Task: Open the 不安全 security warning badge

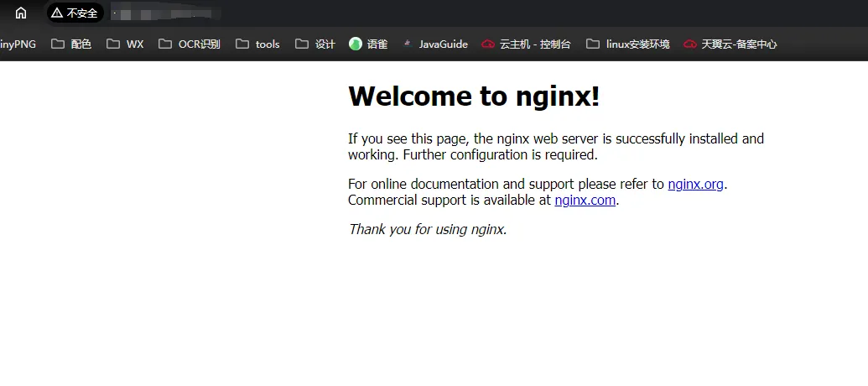Action: (x=75, y=13)
